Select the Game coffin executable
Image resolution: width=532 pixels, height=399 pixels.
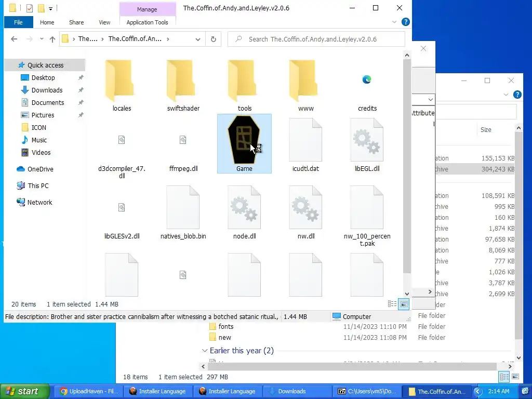coord(244,144)
